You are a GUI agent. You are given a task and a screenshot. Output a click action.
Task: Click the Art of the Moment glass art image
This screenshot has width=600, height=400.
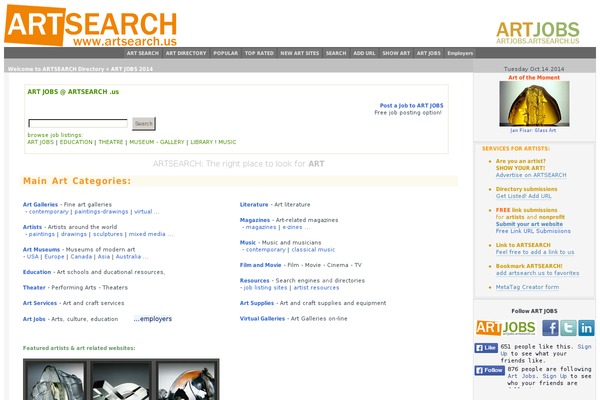tap(534, 103)
